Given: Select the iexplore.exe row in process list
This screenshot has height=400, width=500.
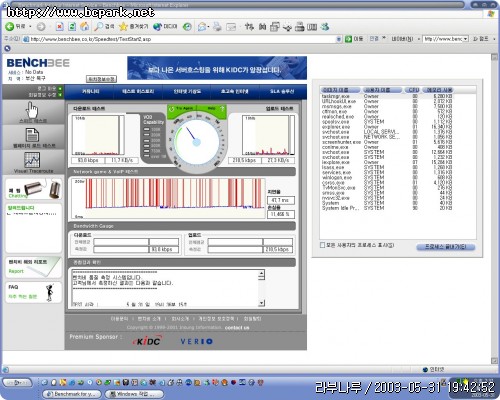Looking at the screenshot, I should pos(387,162).
